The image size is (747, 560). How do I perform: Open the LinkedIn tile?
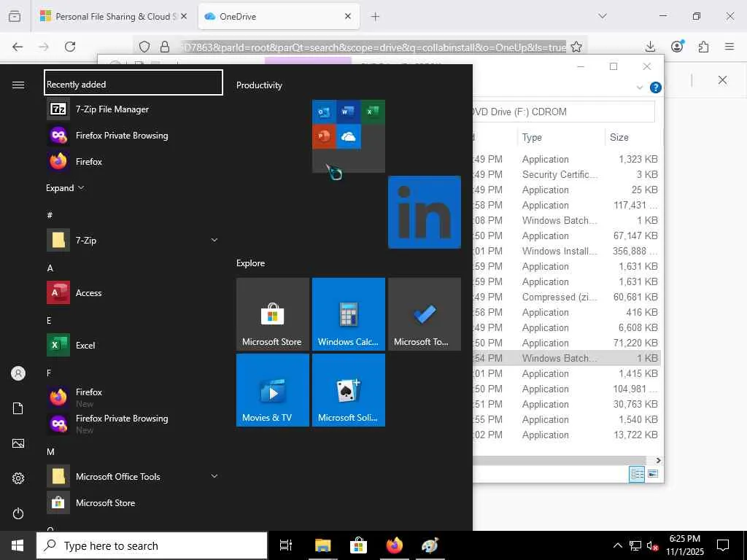click(425, 212)
